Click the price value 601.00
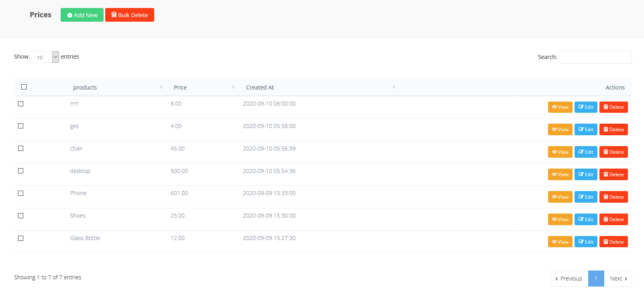The width and height of the screenshot is (644, 293). click(179, 193)
